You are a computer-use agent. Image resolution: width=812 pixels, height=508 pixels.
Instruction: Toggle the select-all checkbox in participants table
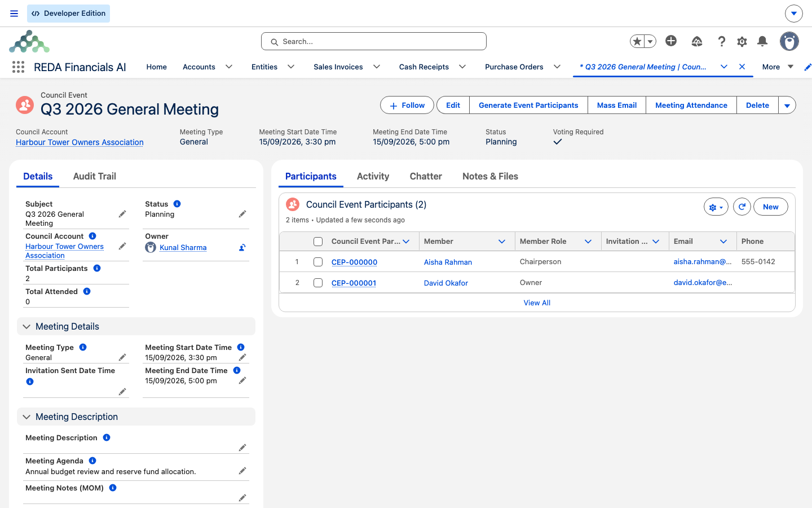click(318, 242)
